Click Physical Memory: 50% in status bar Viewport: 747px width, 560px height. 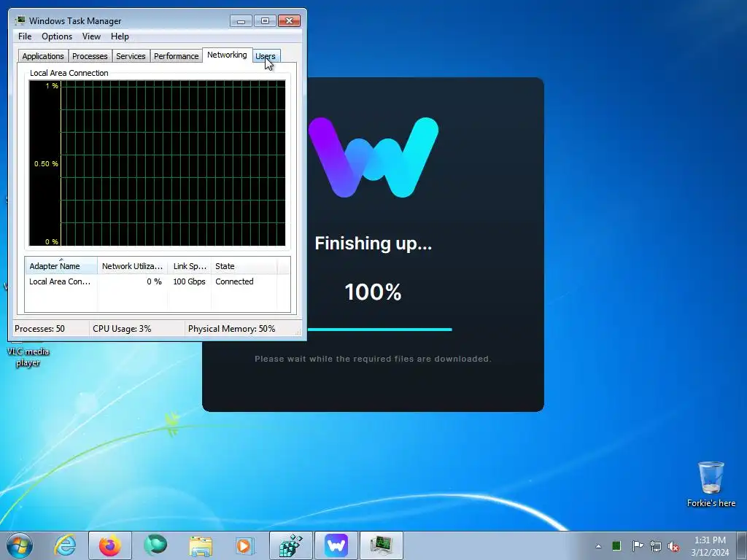(231, 329)
